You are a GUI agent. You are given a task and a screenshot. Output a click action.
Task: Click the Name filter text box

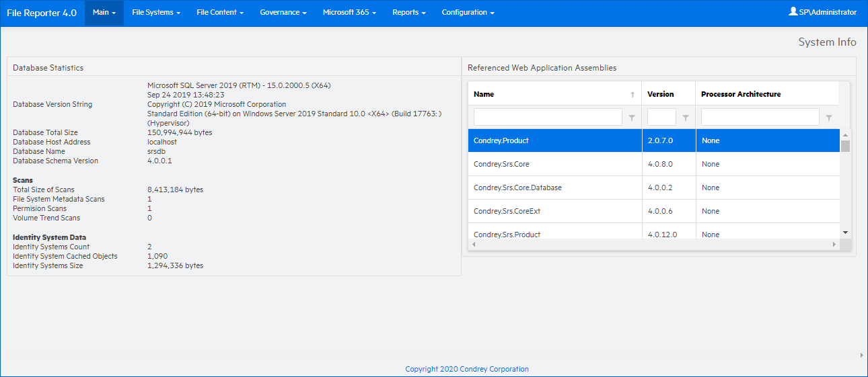click(x=548, y=118)
